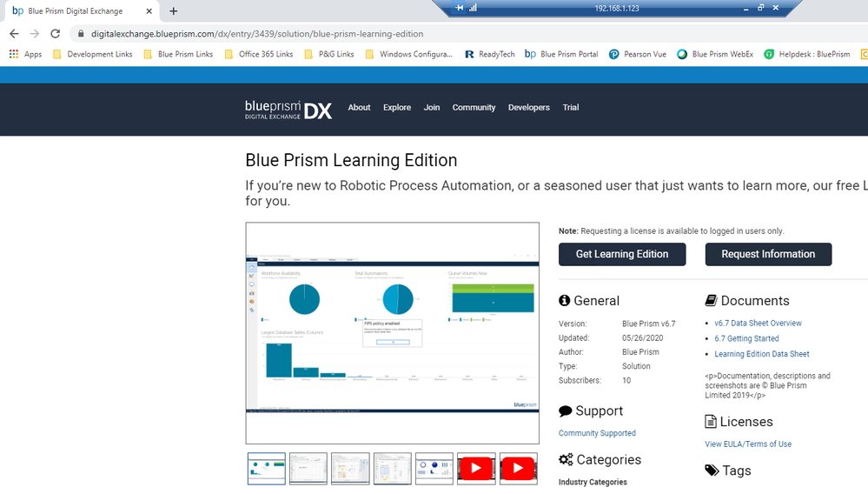868x494 pixels.
Task: Click the 'Blue Prism v6.7' version value
Action: tap(649, 324)
